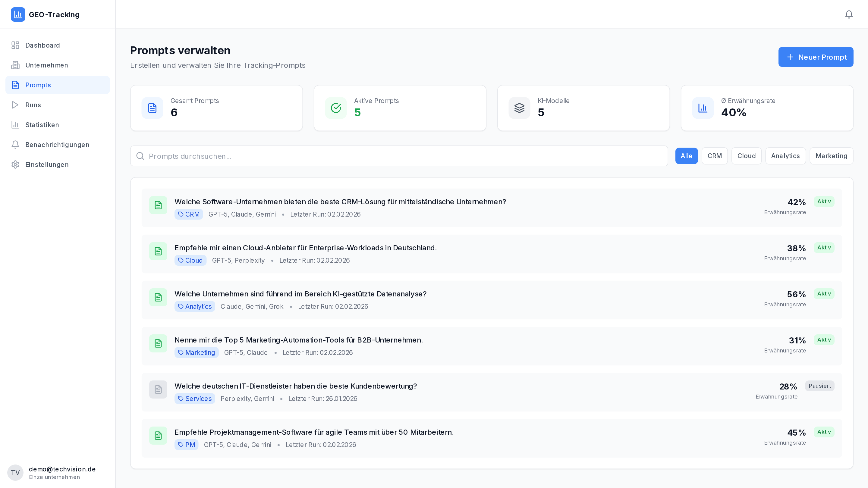The width and height of the screenshot is (868, 488).
Task: Click the notification bell icon
Action: [x=848, y=14]
